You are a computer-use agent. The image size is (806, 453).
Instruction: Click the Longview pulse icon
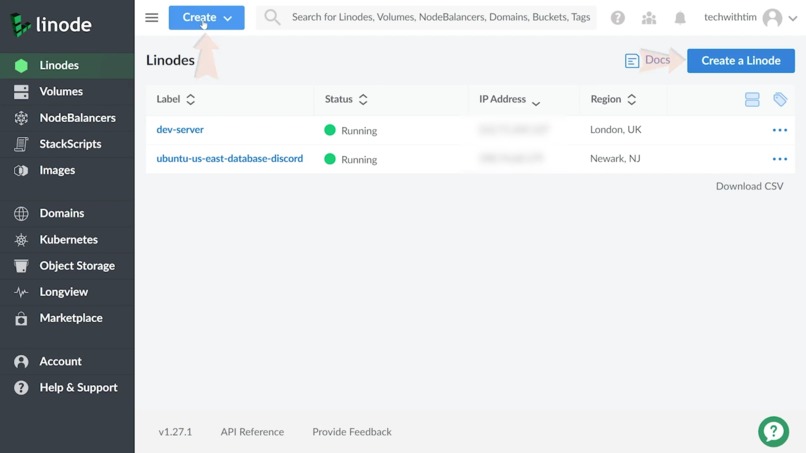click(x=21, y=292)
